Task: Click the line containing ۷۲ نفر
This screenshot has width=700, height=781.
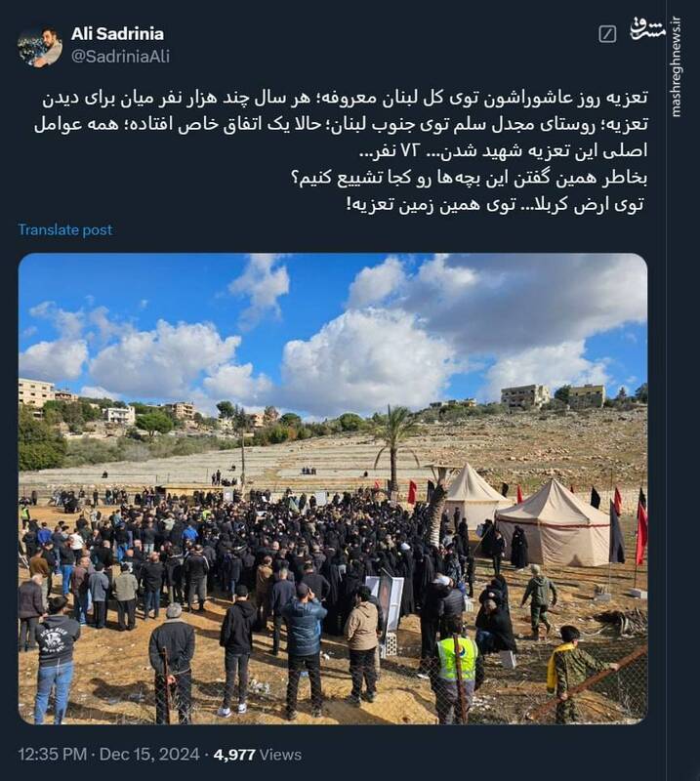Action: click(x=503, y=150)
